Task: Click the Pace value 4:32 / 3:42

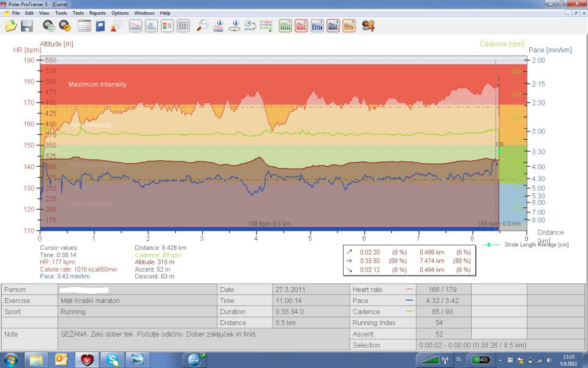Action: pos(442,301)
